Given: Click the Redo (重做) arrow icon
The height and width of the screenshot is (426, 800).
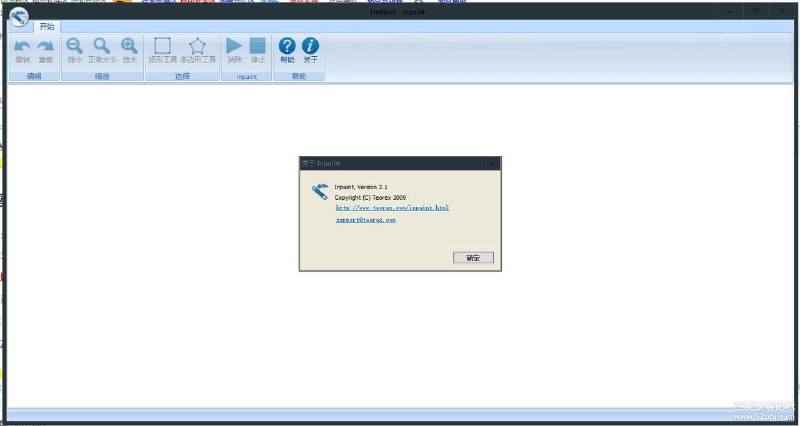Looking at the screenshot, I should (x=46, y=46).
